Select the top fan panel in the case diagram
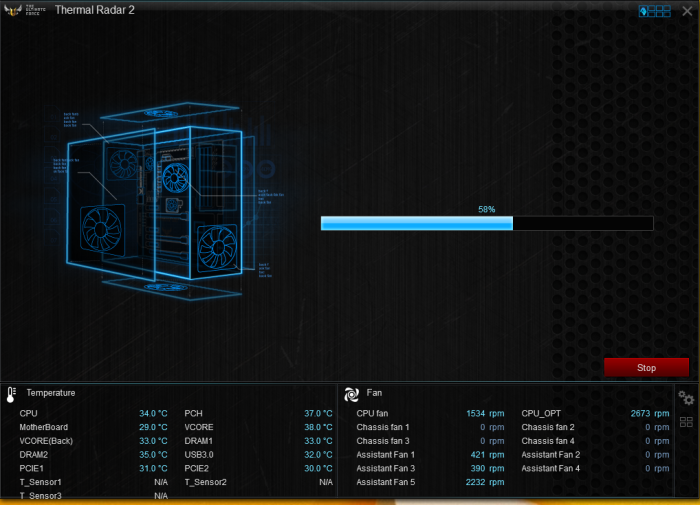 [170, 113]
